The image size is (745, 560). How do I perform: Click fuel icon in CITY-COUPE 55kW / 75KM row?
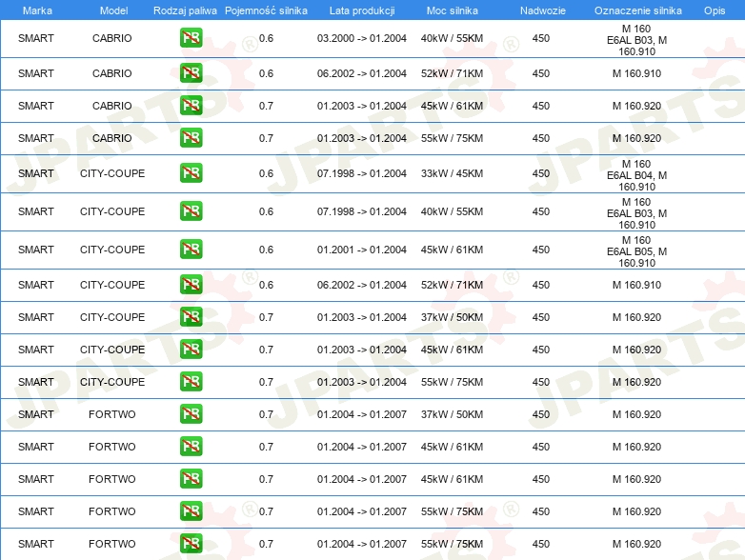[191, 381]
